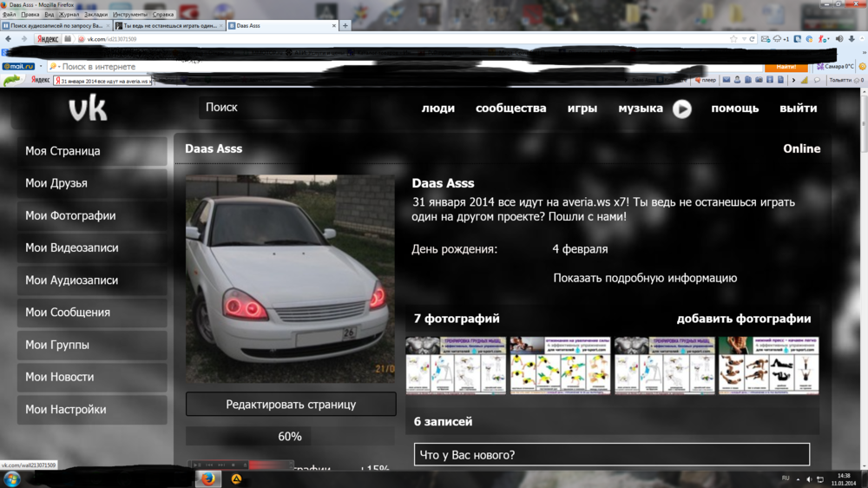
Task: Open URL history dropdown arrow in address bar
Action: coord(744,39)
